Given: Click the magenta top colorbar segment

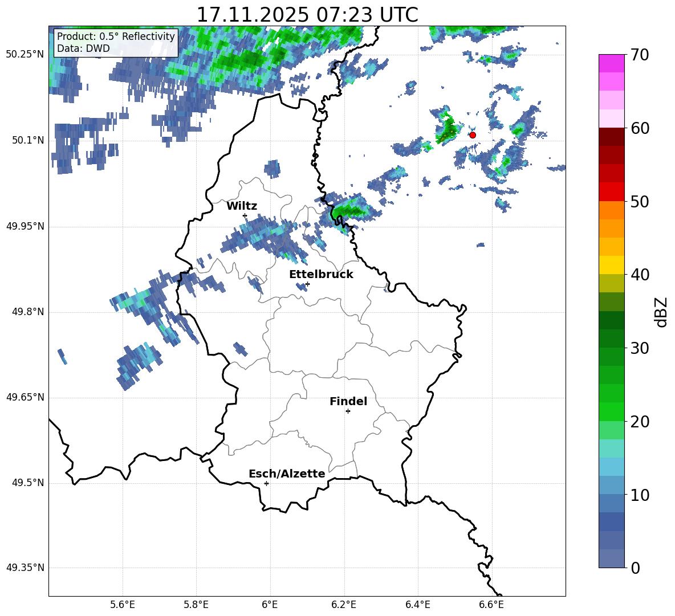Looking at the screenshot, I should click(611, 64).
